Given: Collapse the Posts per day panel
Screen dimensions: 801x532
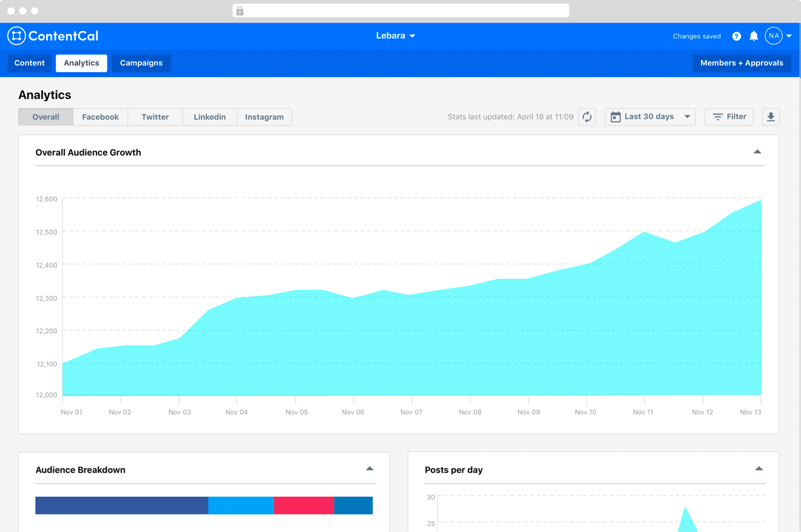Looking at the screenshot, I should pyautogui.click(x=759, y=469).
